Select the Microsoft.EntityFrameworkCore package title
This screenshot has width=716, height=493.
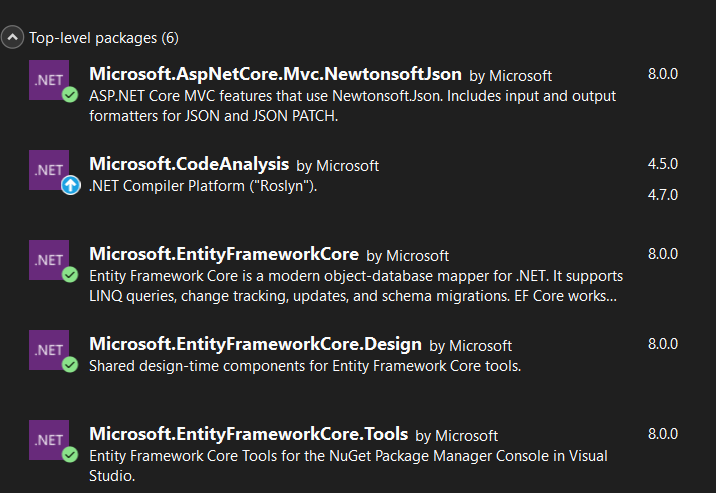coord(223,254)
